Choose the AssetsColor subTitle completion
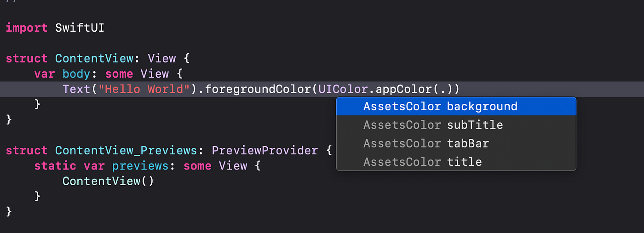 point(456,125)
